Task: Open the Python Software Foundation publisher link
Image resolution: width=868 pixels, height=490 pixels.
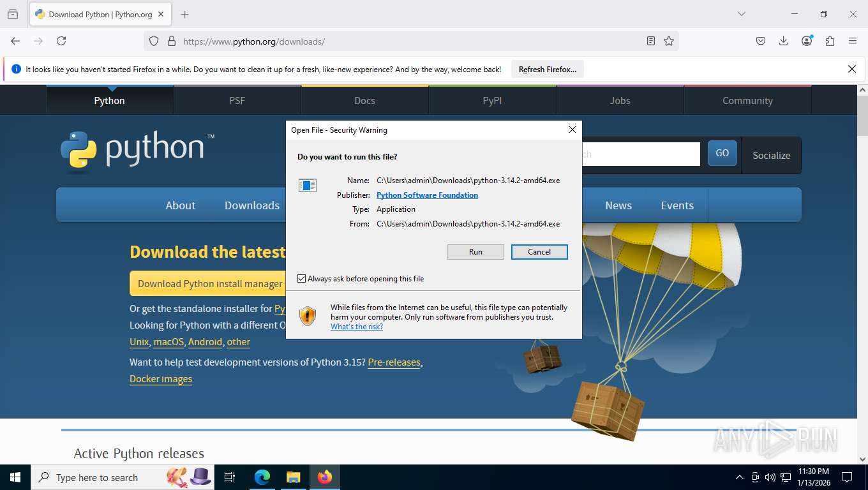Action: click(427, 195)
